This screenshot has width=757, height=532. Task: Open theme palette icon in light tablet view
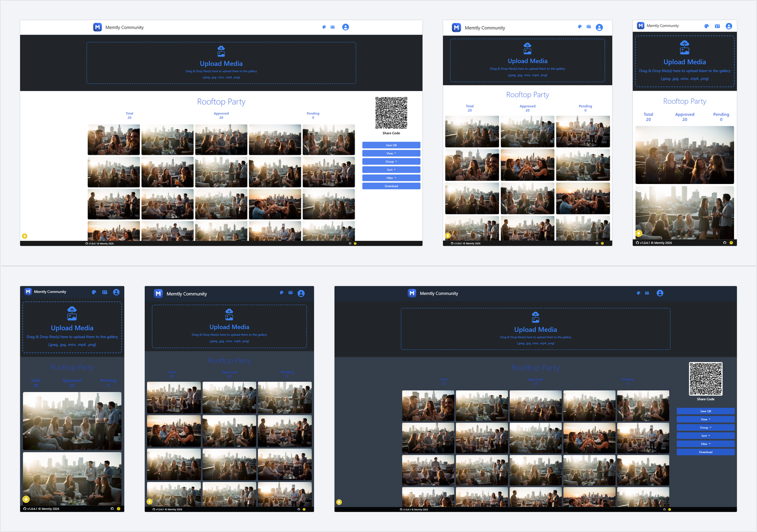(x=580, y=27)
